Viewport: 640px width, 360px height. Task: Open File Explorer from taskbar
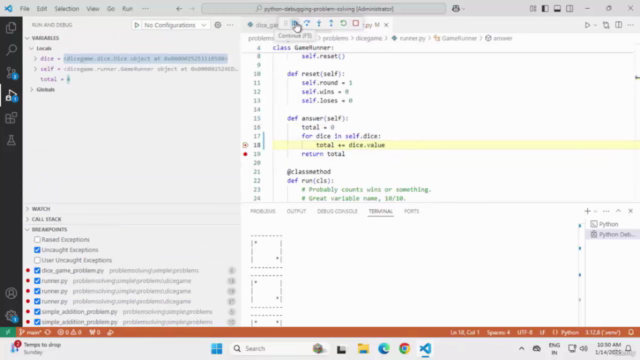363,349
